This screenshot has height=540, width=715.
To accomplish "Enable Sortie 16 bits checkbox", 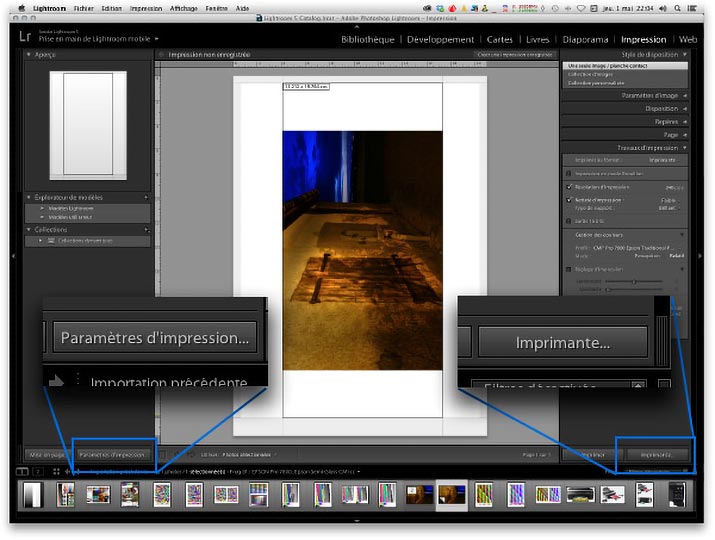I will click(569, 221).
